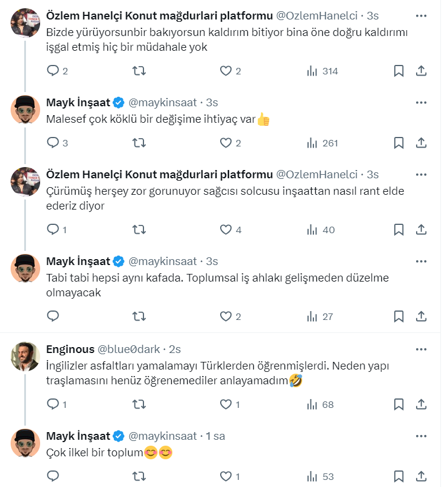Retweet Mayk İnşaat's 'köklü bir değişime' tweet
Screen dimensions: 448x487
(x=139, y=142)
